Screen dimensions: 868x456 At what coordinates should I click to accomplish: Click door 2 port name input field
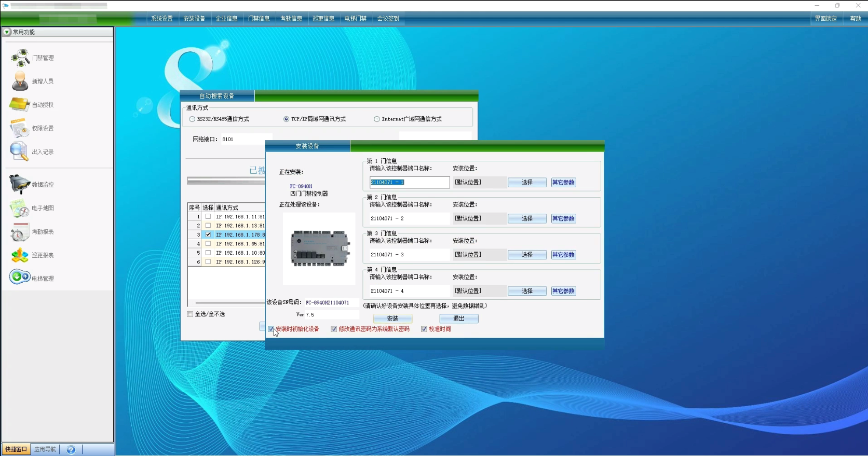pyautogui.click(x=409, y=218)
